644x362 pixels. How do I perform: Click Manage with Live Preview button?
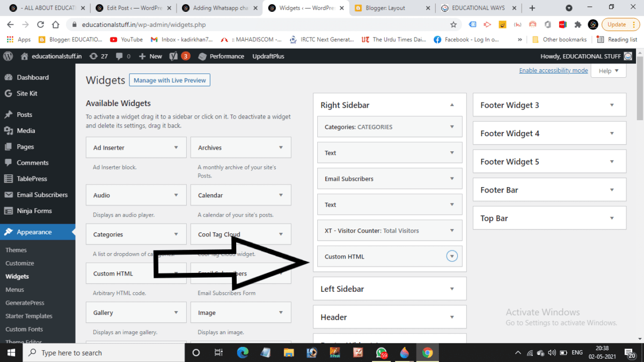coord(170,80)
